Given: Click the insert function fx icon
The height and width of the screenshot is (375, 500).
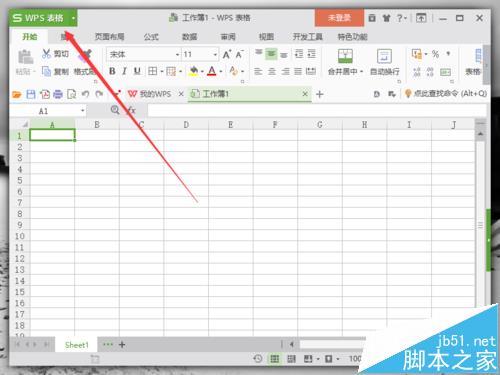Looking at the screenshot, I should (x=132, y=110).
